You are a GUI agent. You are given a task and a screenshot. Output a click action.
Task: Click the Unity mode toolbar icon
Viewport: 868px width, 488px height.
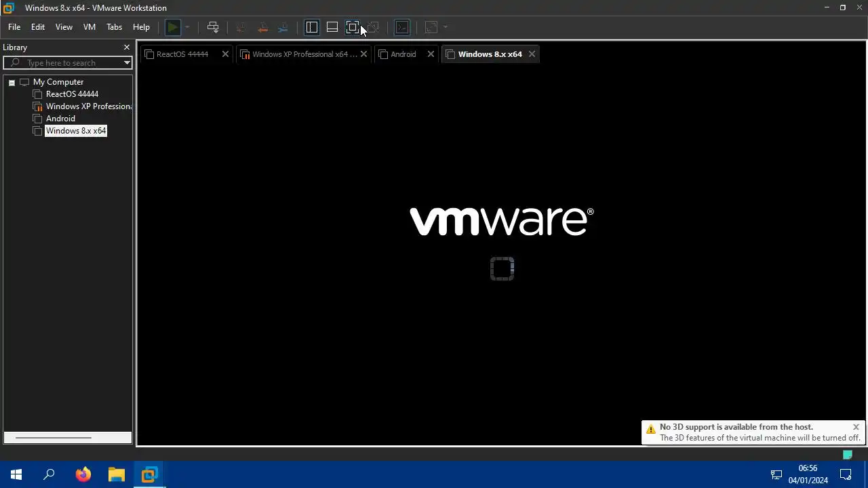[373, 27]
